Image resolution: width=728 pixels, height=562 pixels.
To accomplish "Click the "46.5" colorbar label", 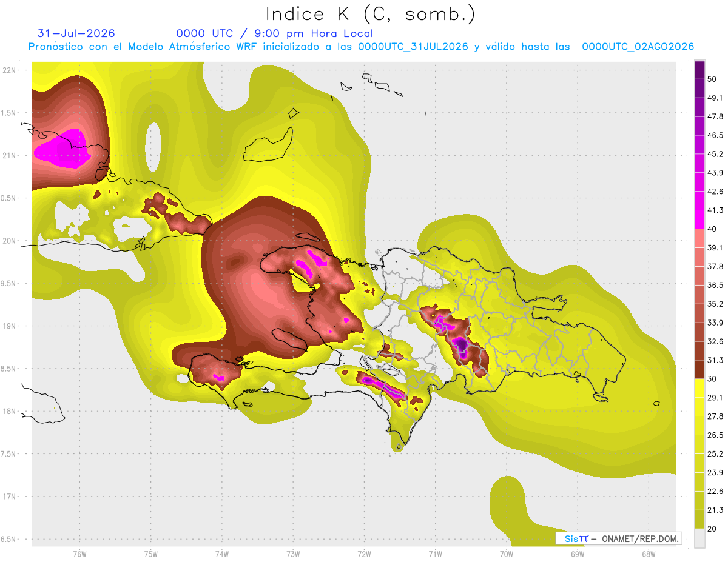I will pos(715,136).
